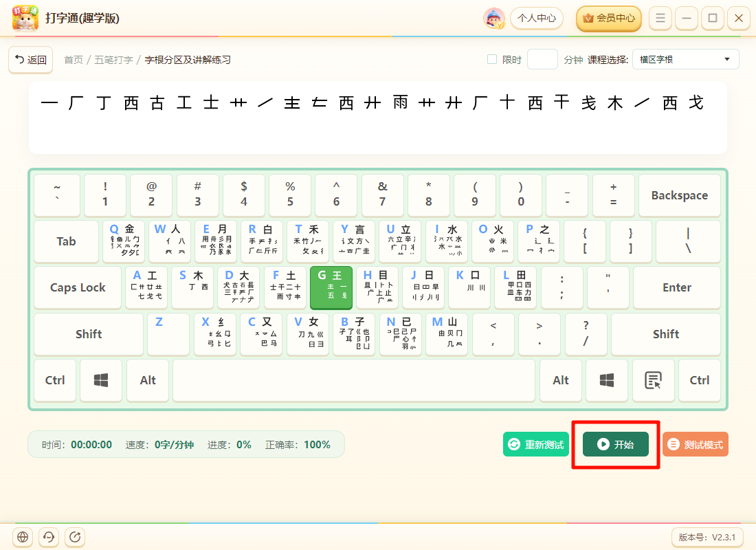Click the V 女 key on keyboard
756x550 pixels.
[308, 334]
